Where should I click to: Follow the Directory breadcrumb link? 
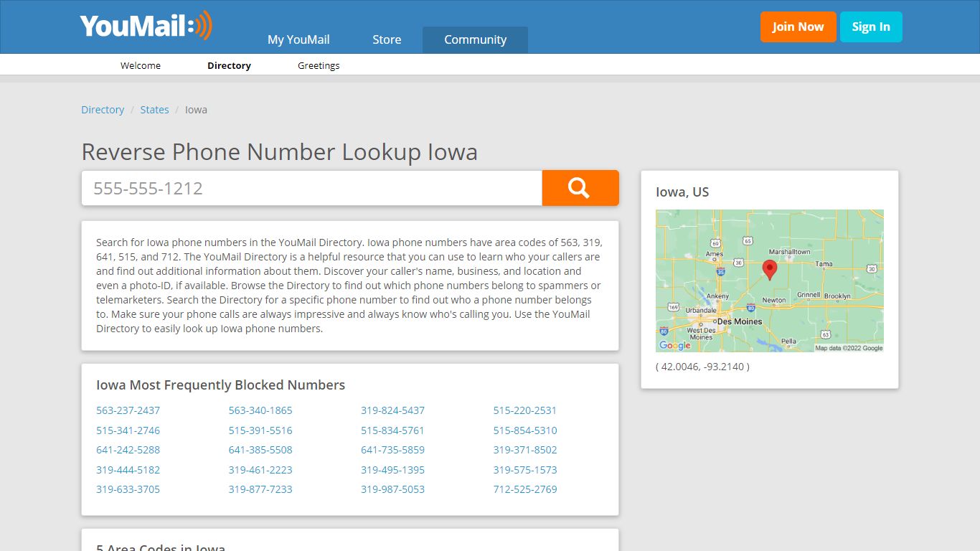(x=103, y=110)
